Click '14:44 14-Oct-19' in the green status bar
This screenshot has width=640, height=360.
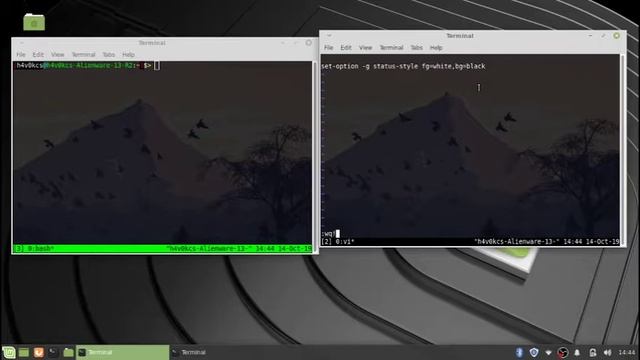point(284,248)
